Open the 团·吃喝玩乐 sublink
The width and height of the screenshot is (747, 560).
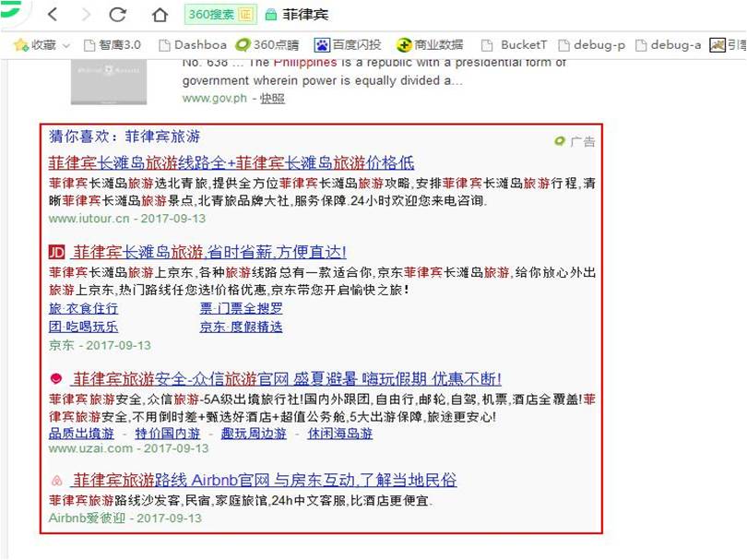click(83, 327)
